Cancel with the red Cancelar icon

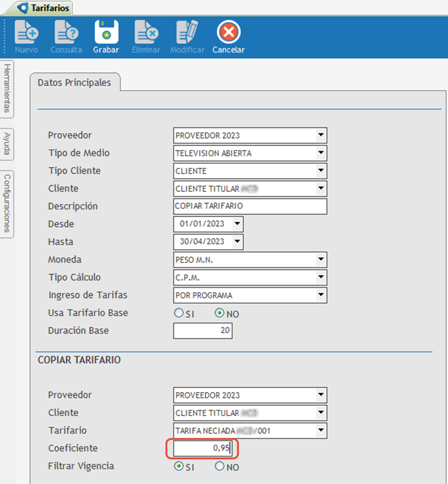pos(229,32)
